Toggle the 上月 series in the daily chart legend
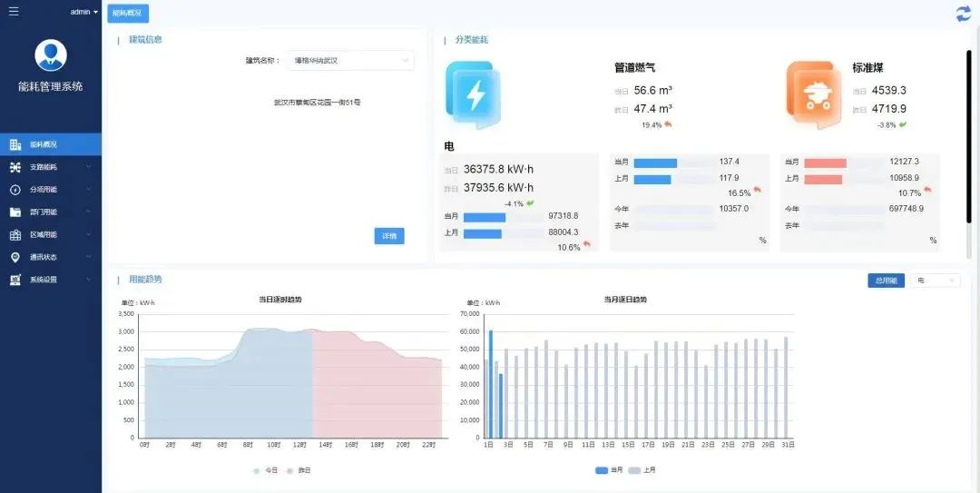Image resolution: width=980 pixels, height=493 pixels. coord(642,470)
